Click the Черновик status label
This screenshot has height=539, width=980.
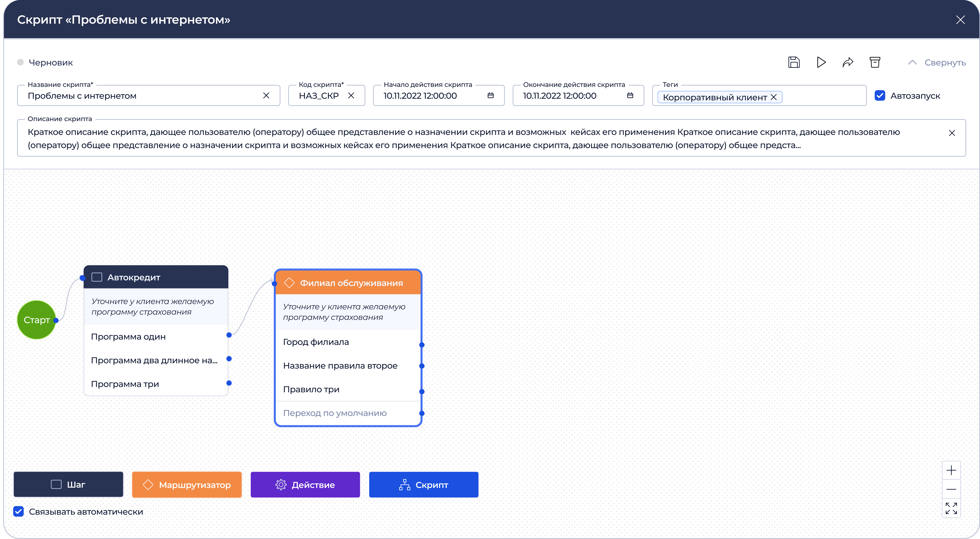pos(51,62)
